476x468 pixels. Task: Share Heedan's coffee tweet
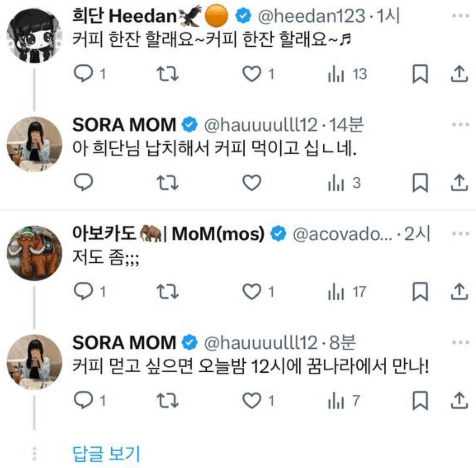pyautogui.click(x=458, y=74)
